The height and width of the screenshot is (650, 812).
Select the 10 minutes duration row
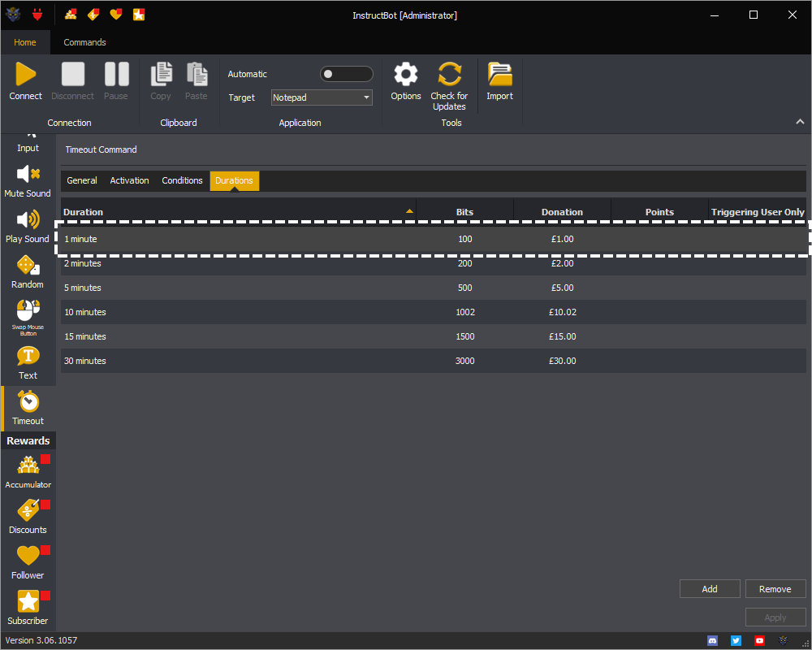tap(433, 312)
